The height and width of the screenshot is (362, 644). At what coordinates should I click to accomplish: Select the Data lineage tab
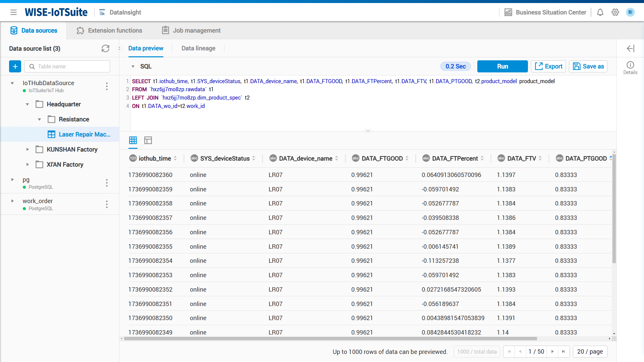(198, 48)
